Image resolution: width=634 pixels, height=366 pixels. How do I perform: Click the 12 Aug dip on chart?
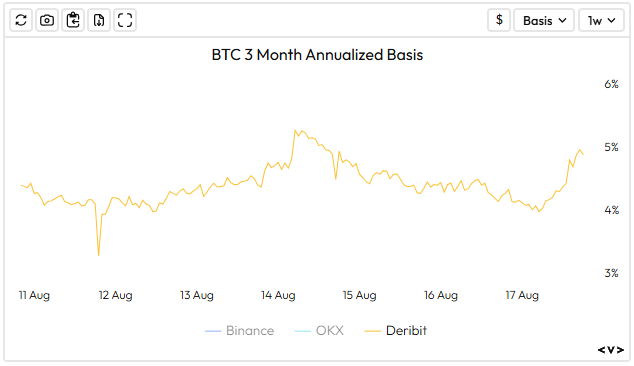[99, 255]
